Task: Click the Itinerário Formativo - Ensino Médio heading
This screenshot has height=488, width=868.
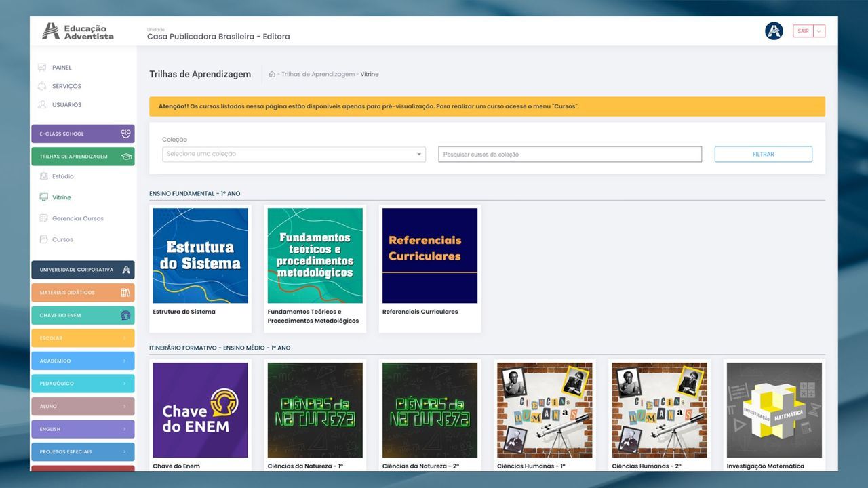Action: [x=220, y=348]
